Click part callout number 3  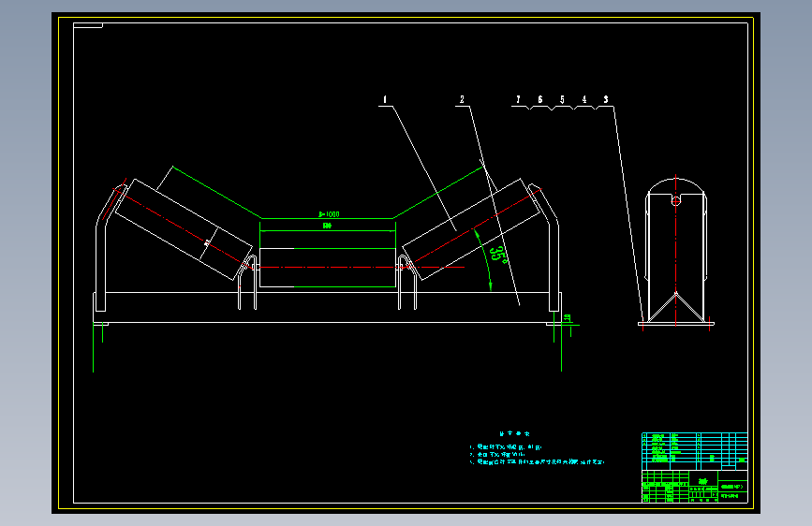606,99
